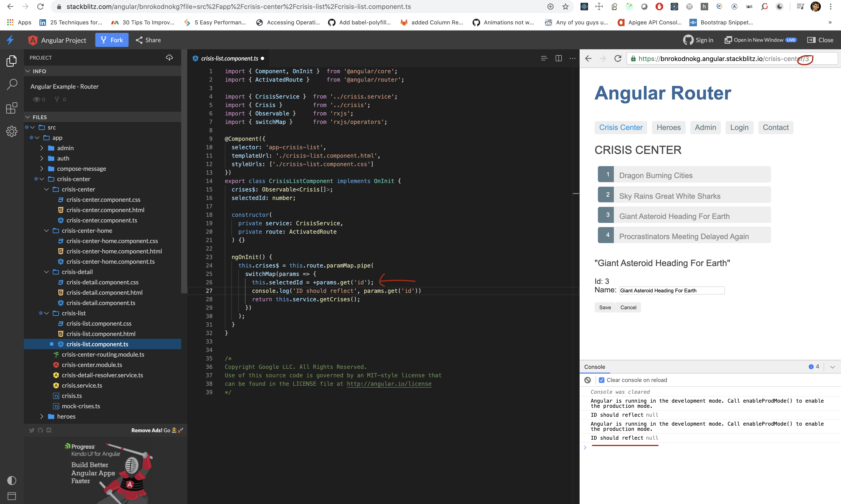Uncheck 'Clear console on reload'
The width and height of the screenshot is (841, 504).
pyautogui.click(x=602, y=380)
